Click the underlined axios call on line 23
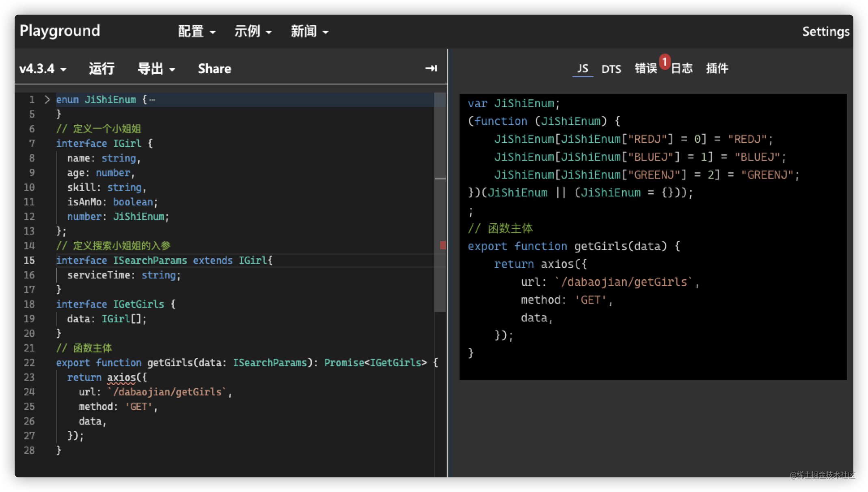Screen dimensions: 868x492 [121, 377]
